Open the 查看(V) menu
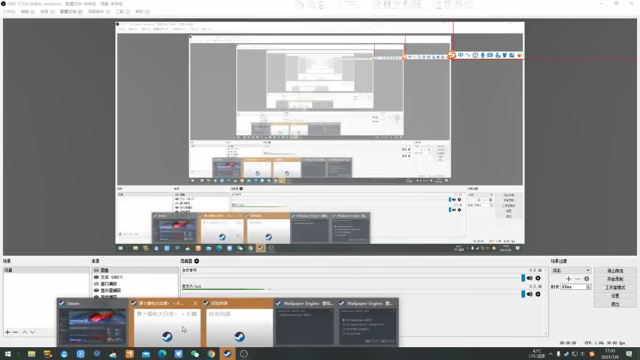The height and width of the screenshot is (360, 640). tap(47, 12)
